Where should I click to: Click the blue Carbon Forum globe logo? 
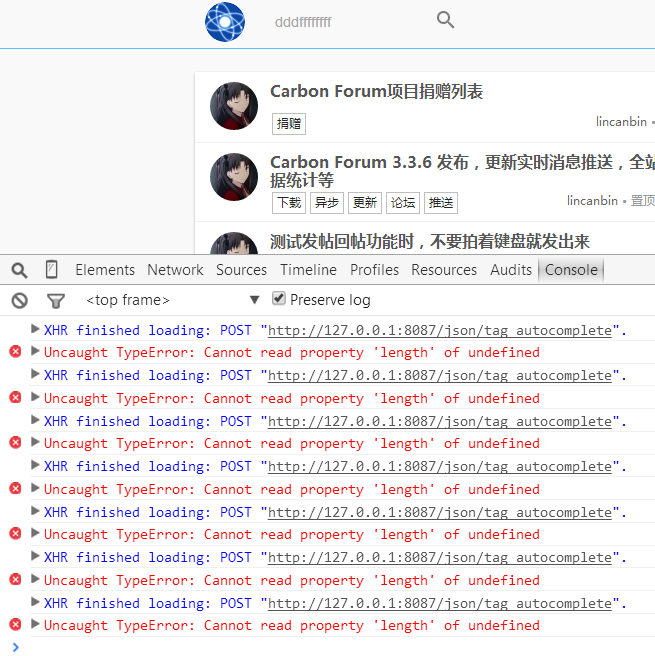(225, 22)
